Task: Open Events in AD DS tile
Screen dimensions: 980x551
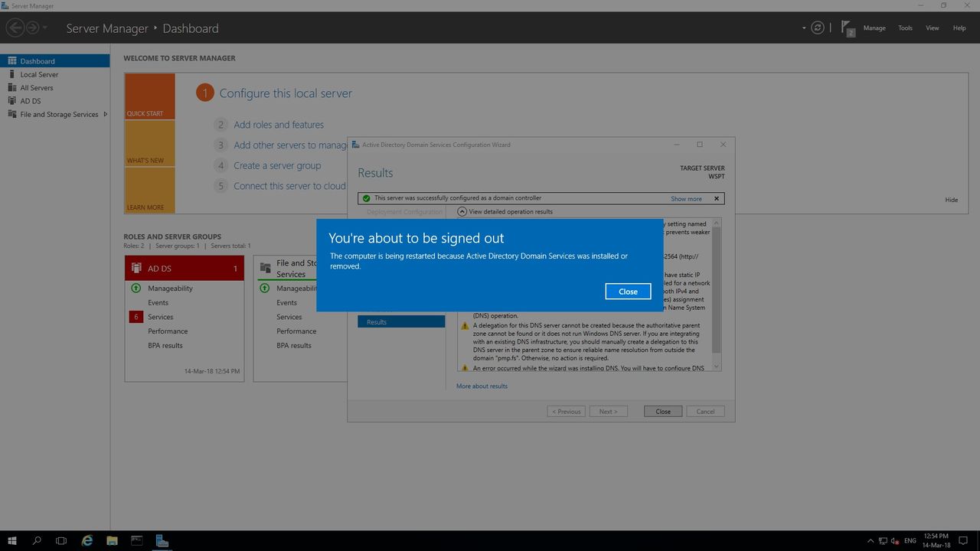Action: pyautogui.click(x=158, y=303)
